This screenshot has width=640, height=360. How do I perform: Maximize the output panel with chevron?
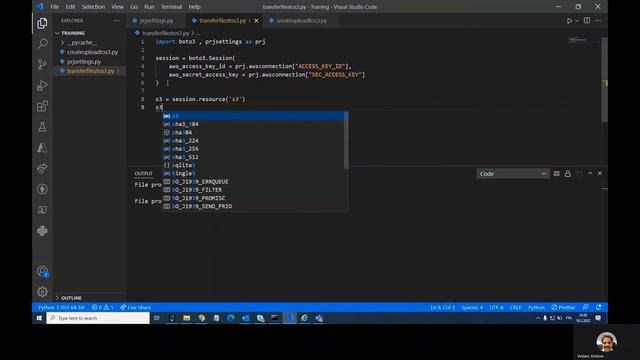(590, 173)
